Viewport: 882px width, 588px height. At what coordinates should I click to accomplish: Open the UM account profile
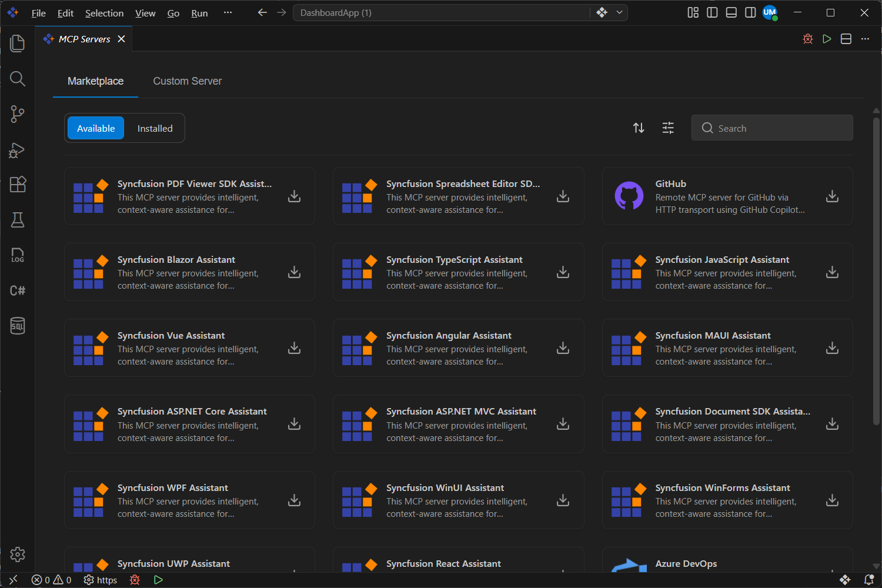click(x=770, y=12)
